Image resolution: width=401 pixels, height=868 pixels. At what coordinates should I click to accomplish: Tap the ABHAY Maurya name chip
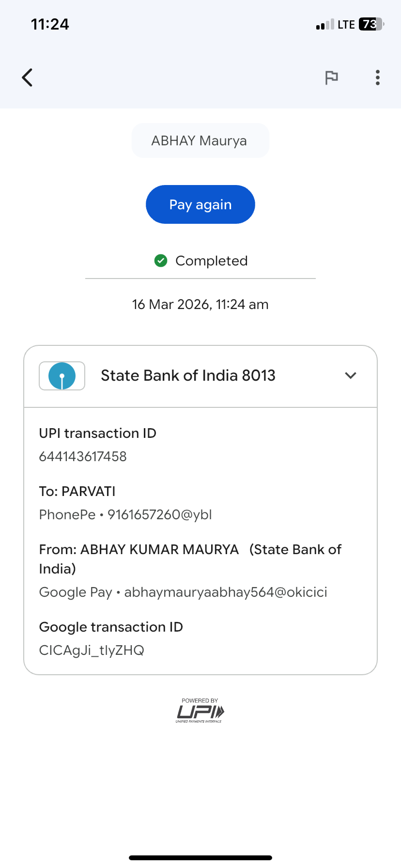coord(200,140)
